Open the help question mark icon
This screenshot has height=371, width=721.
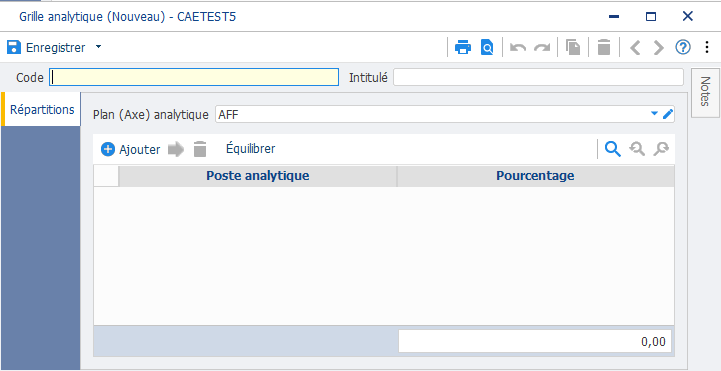[x=683, y=47]
